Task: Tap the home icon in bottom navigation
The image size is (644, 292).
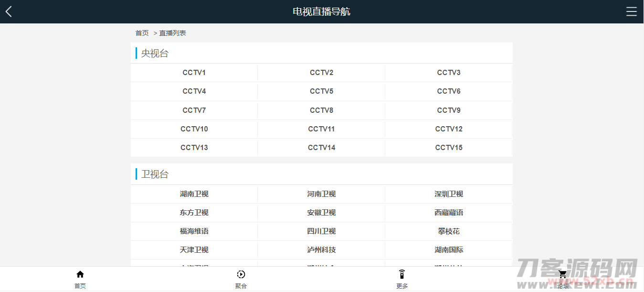Action: (x=80, y=274)
